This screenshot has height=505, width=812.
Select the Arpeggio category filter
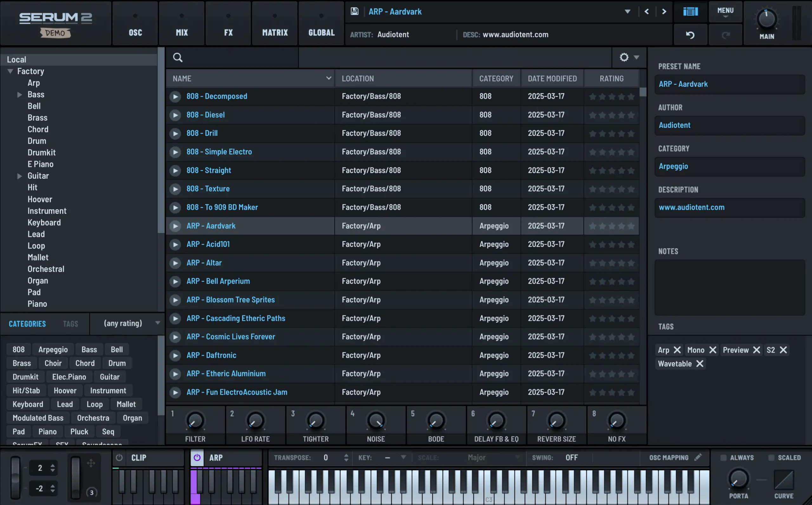click(53, 349)
